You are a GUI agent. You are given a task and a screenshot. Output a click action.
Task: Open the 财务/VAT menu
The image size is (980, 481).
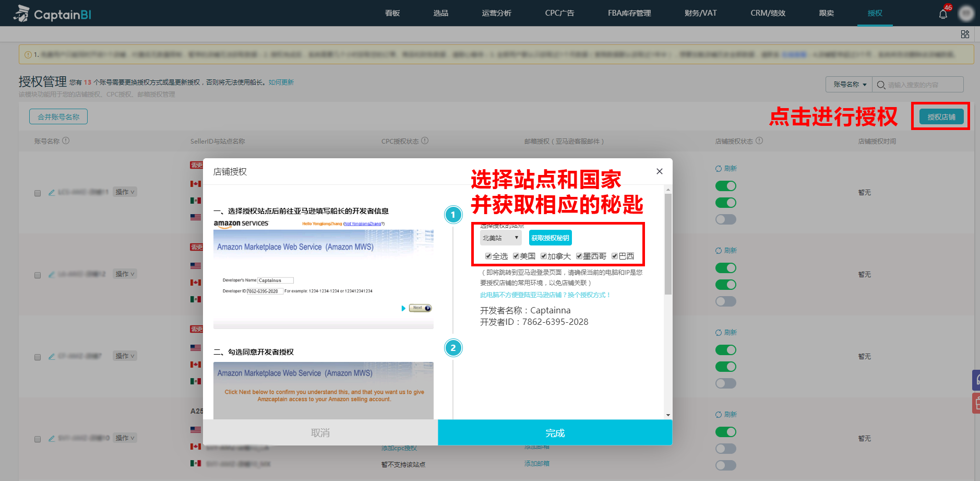(701, 13)
